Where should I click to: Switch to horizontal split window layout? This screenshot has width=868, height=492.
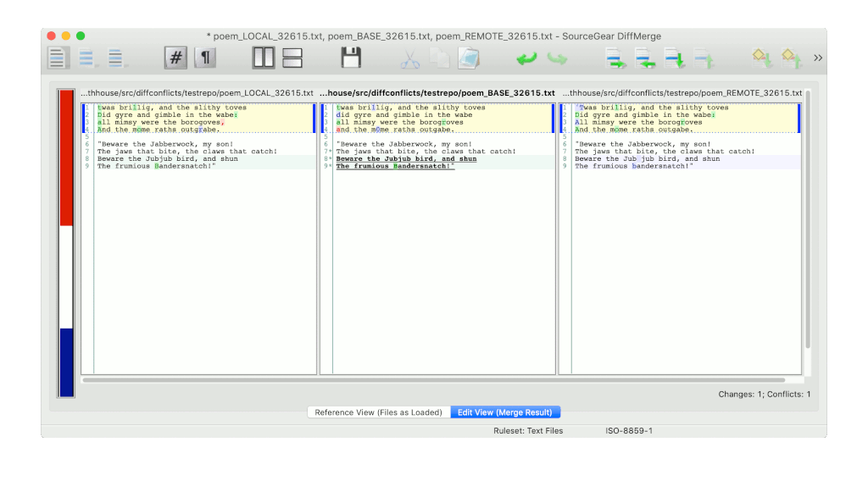point(292,58)
